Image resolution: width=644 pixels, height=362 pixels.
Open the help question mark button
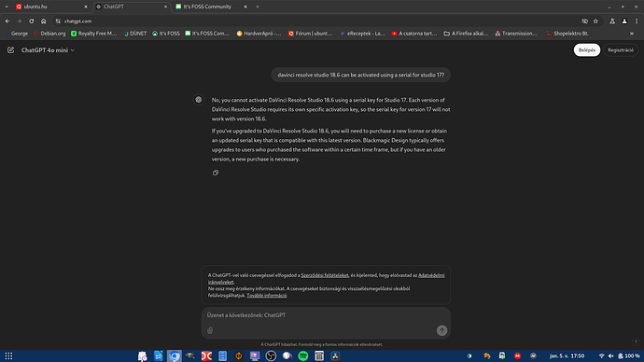tap(636, 341)
